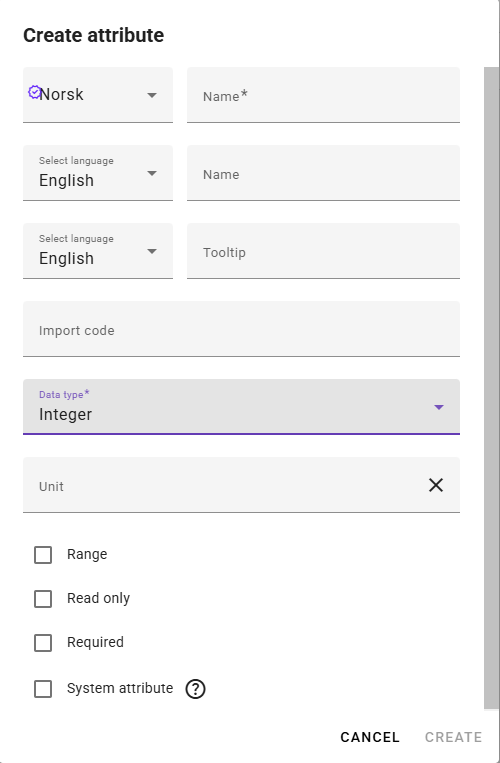500x763 pixels.
Task: Click the System attribute help question icon
Action: [x=196, y=689]
